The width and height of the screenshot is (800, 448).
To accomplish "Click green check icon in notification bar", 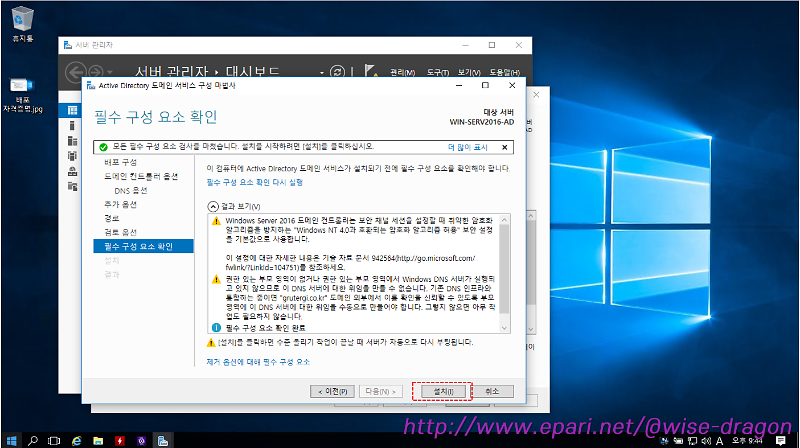I will click(103, 147).
